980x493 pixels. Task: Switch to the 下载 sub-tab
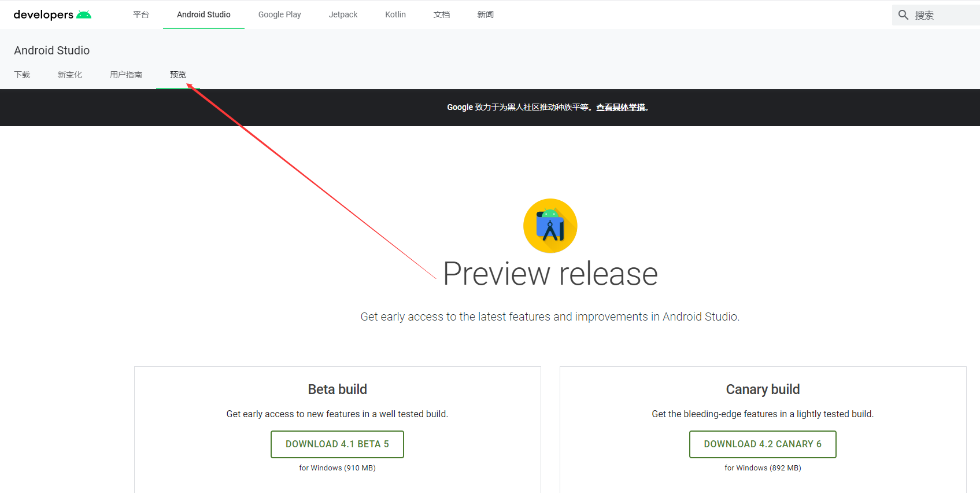22,75
